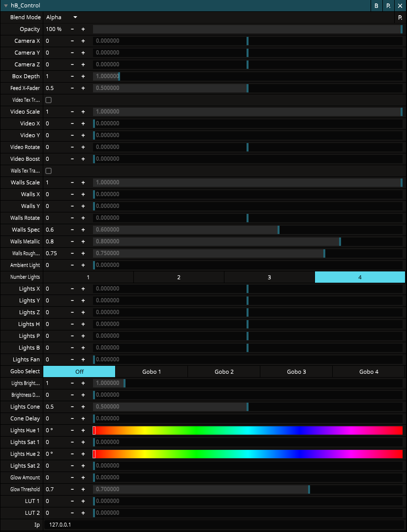
Task: Set Gobo Select to Off
Action: 80,372
